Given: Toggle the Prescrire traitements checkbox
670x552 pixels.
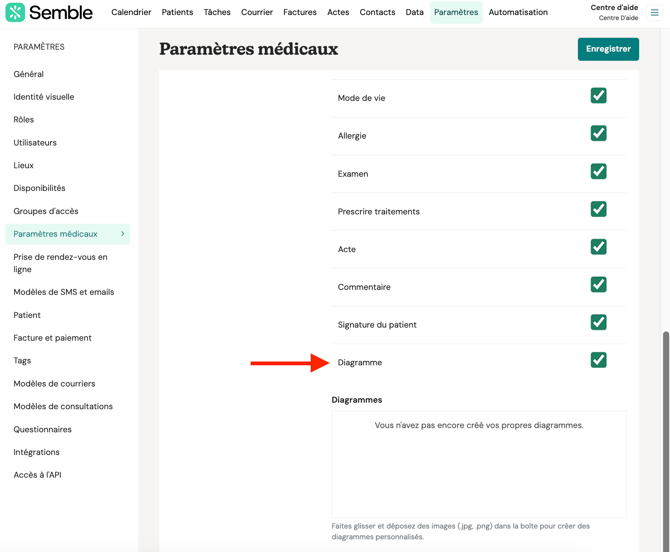Looking at the screenshot, I should (x=598, y=209).
